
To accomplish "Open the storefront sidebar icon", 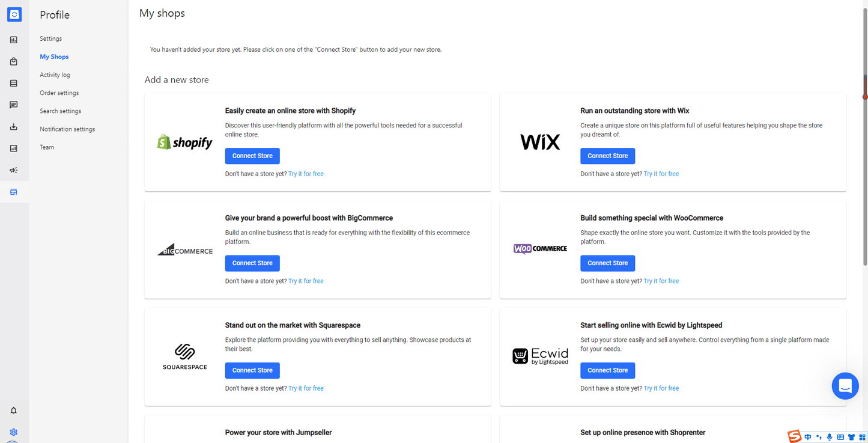I will (x=14, y=192).
